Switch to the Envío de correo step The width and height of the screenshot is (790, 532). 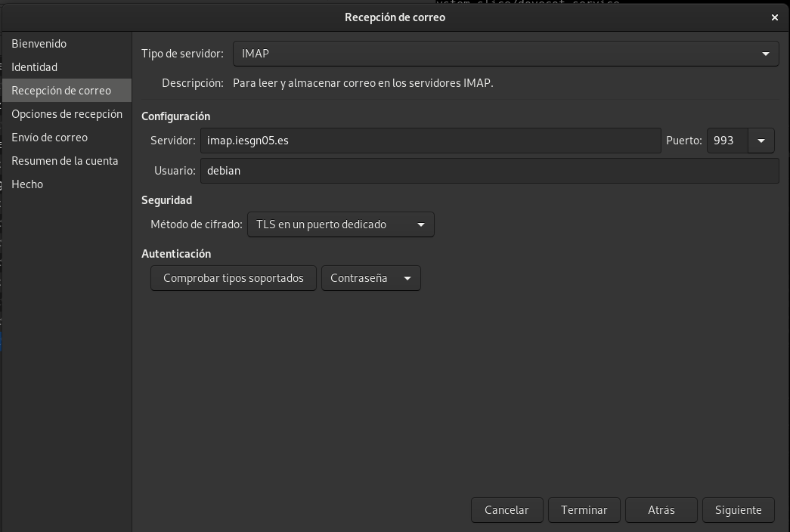point(50,138)
